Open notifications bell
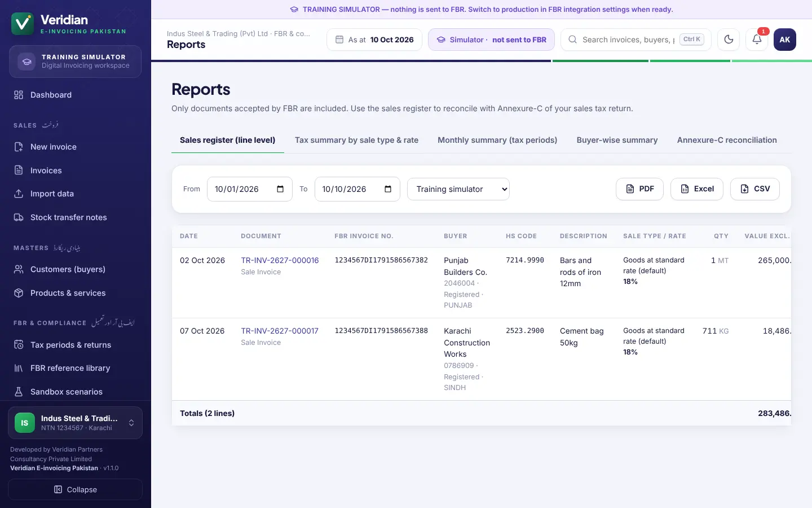812x508 pixels. pyautogui.click(x=757, y=40)
